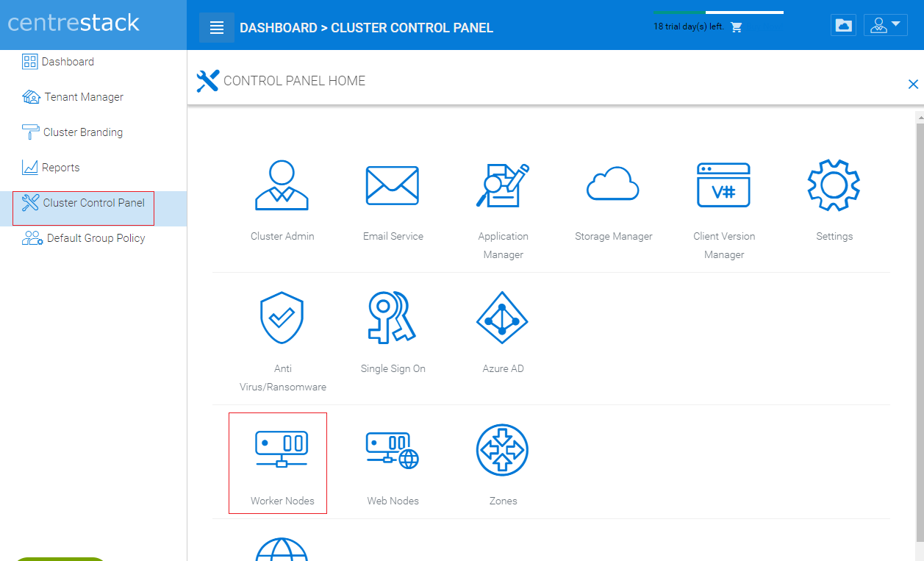Click the Anti Virus/Ransomware label

[x=283, y=378]
